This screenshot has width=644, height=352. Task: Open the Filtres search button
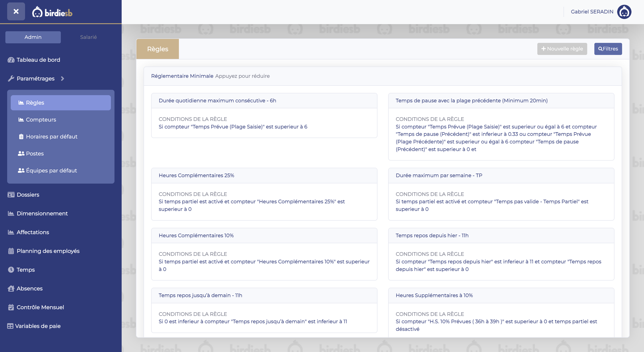click(608, 49)
